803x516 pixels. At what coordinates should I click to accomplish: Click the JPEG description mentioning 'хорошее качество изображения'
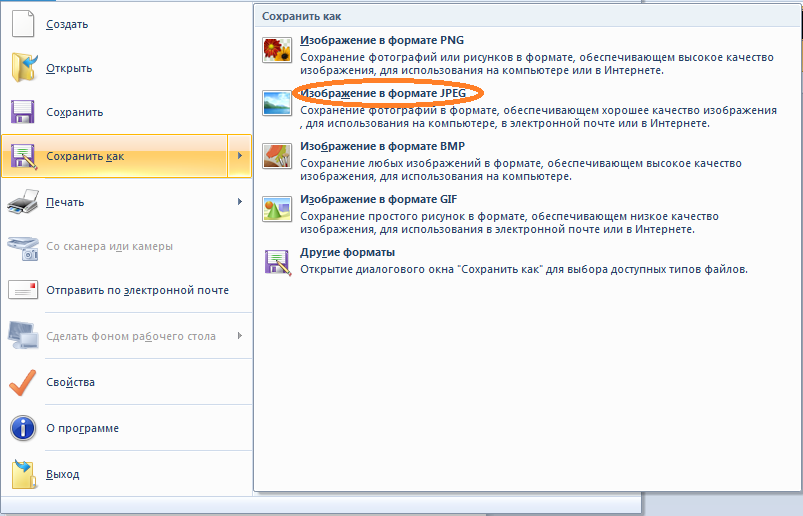[538, 117]
